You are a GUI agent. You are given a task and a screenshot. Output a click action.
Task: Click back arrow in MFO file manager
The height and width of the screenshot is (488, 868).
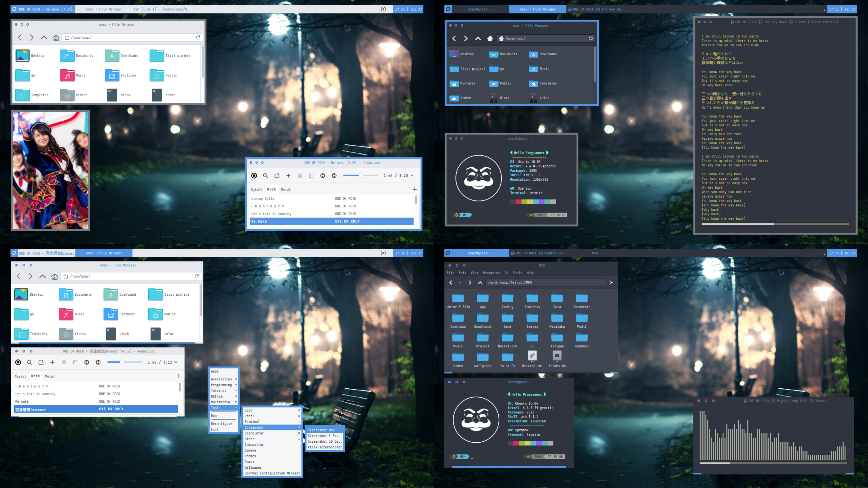[x=451, y=283]
